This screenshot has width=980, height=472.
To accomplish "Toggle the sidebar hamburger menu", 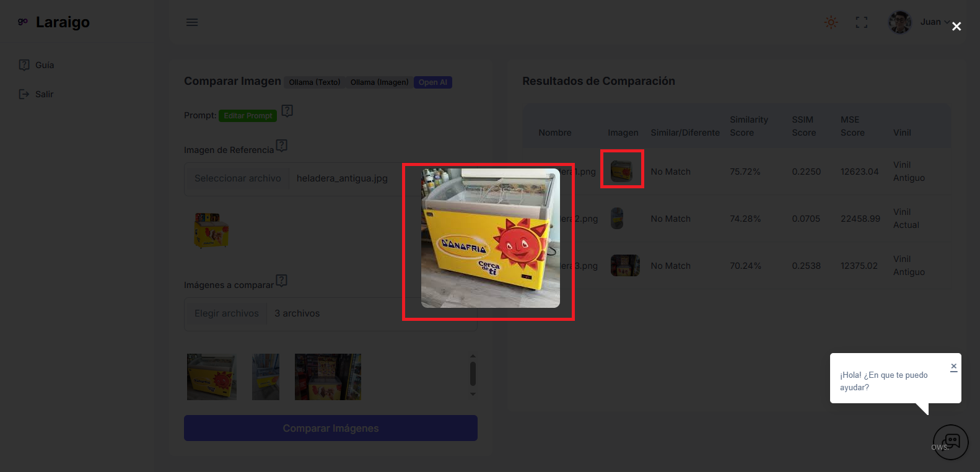I will tap(192, 22).
